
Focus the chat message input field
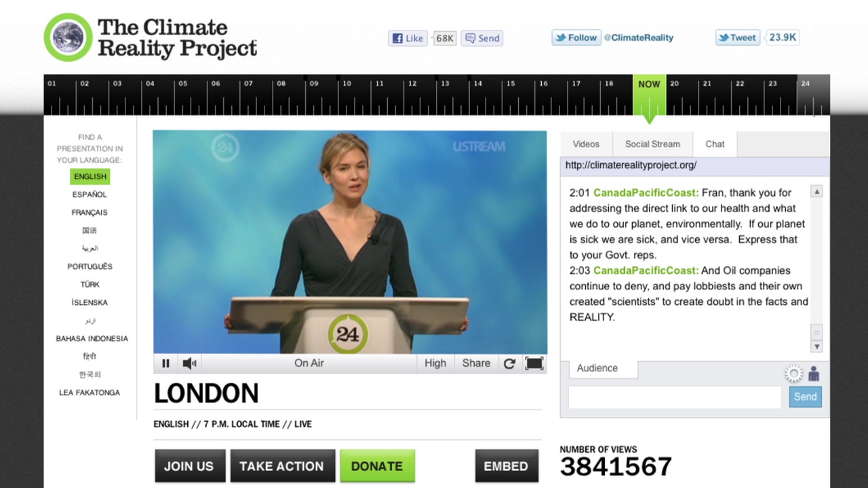coord(675,397)
